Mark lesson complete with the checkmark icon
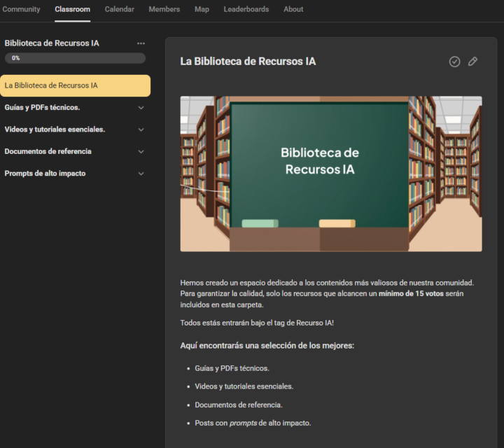Screen dimensions: 504x448 pos(454,62)
